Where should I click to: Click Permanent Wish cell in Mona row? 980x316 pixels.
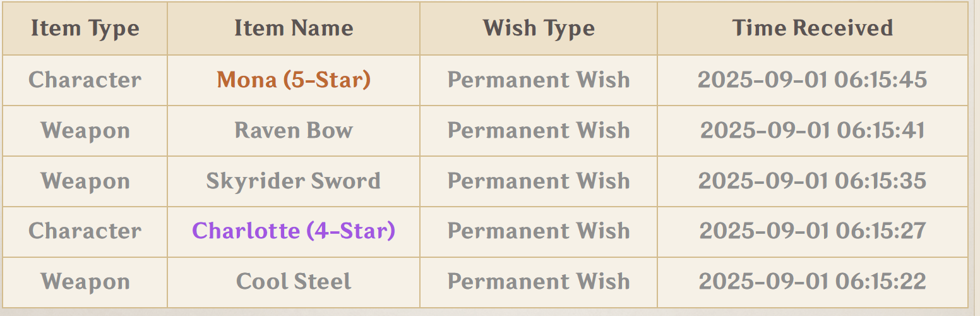pos(539,80)
